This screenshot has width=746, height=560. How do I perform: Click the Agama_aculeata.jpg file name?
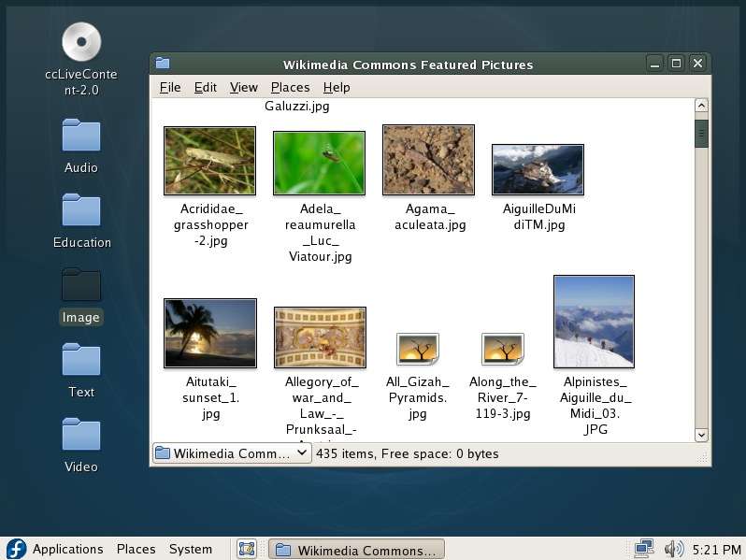coord(430,217)
